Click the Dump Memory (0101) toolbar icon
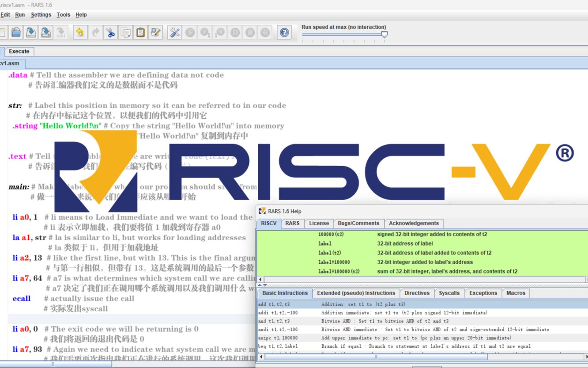The width and height of the screenshot is (588, 368). pos(61,32)
